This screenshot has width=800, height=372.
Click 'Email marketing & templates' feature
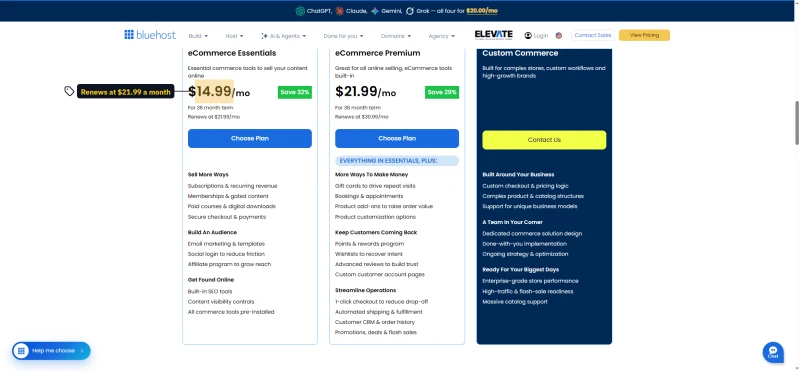point(226,244)
